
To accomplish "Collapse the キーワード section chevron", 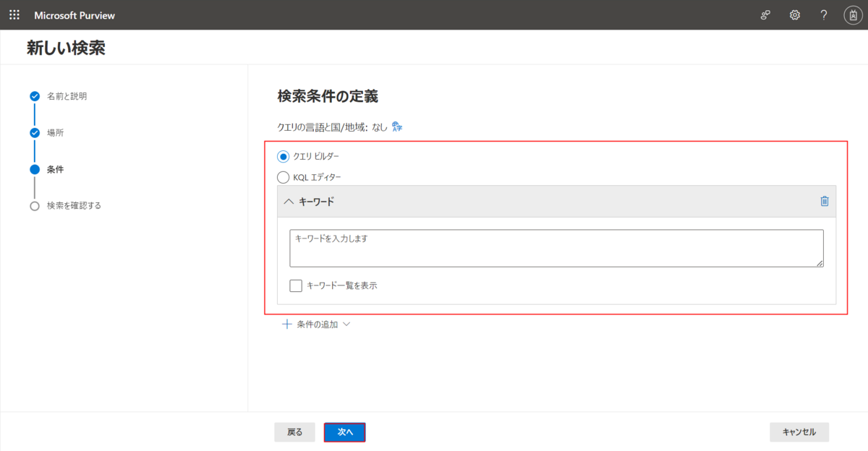I will click(x=289, y=202).
